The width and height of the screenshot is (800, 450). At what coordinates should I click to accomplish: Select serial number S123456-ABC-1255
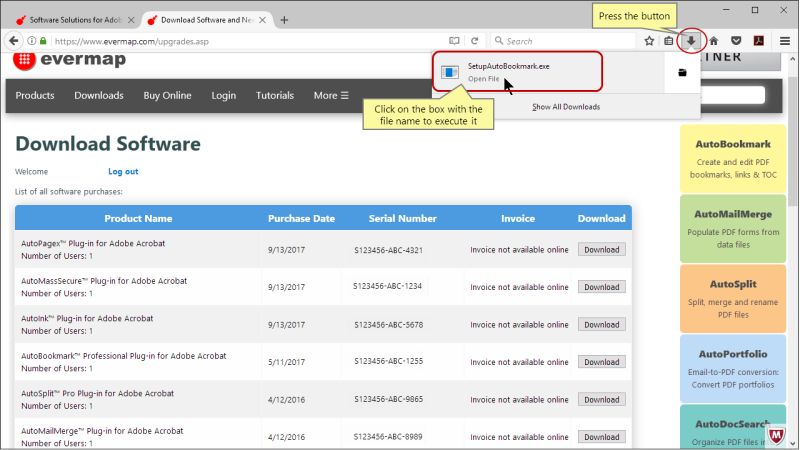(x=388, y=361)
